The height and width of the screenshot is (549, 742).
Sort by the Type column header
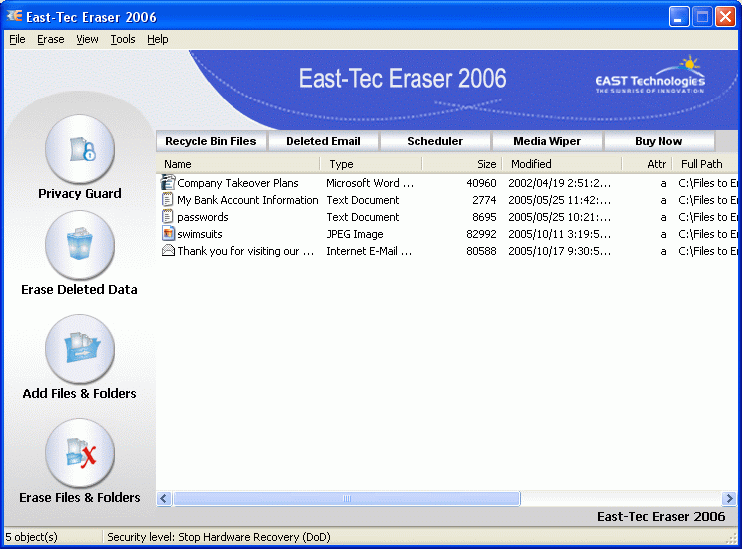coord(371,164)
